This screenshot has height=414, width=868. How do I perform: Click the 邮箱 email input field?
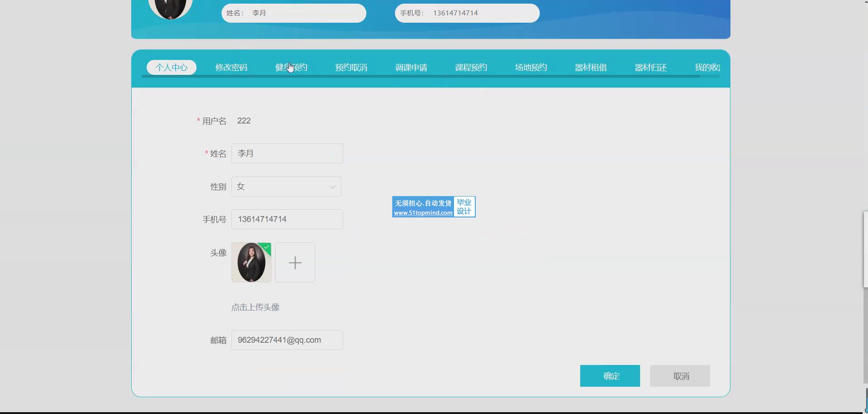pyautogui.click(x=287, y=340)
